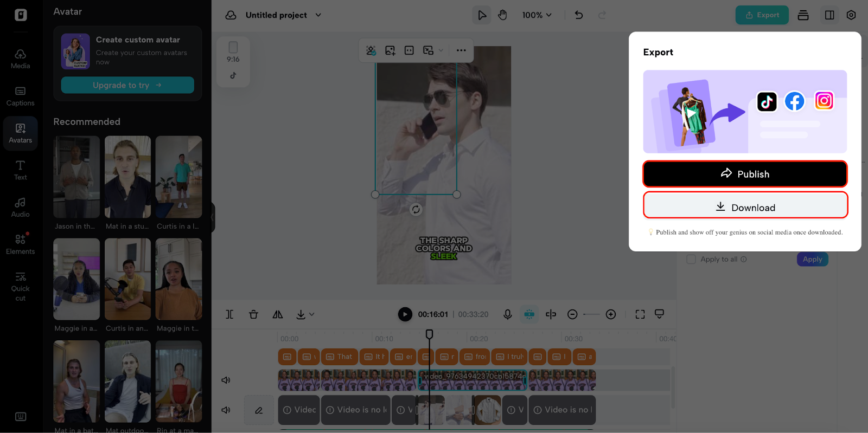868x433 pixels.
Task: Click the mirror flip tool
Action: click(x=278, y=314)
